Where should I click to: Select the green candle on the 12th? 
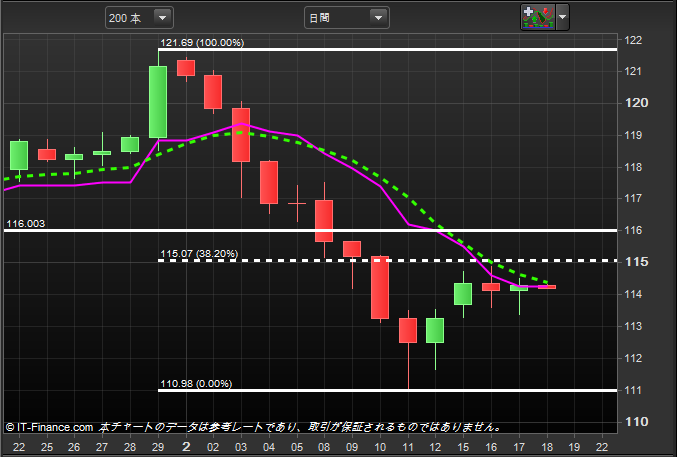[435, 330]
